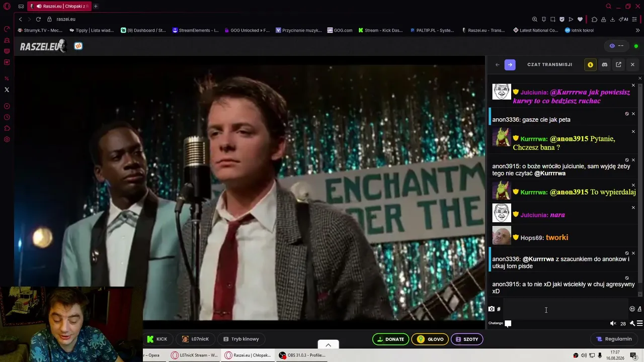Go back to the previous page
This screenshot has height=362, width=644.
click(x=20, y=19)
